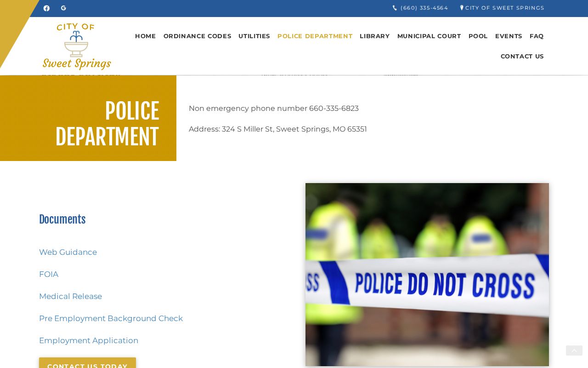Open the Utilities menu item
The width and height of the screenshot is (588, 368).
click(x=254, y=36)
